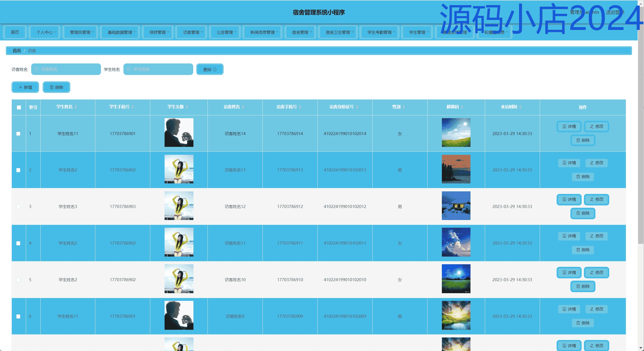The width and height of the screenshot is (644, 351).
Task: Open health code image for 访客姓名14
Action: click(x=456, y=133)
